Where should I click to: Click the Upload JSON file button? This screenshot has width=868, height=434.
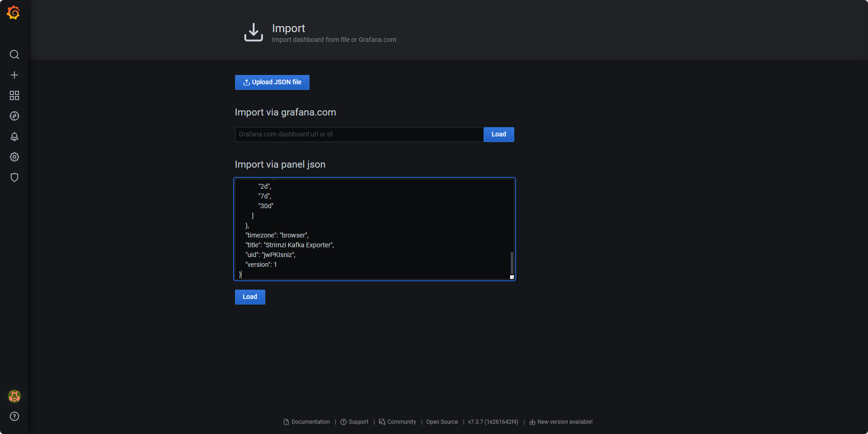pos(272,82)
